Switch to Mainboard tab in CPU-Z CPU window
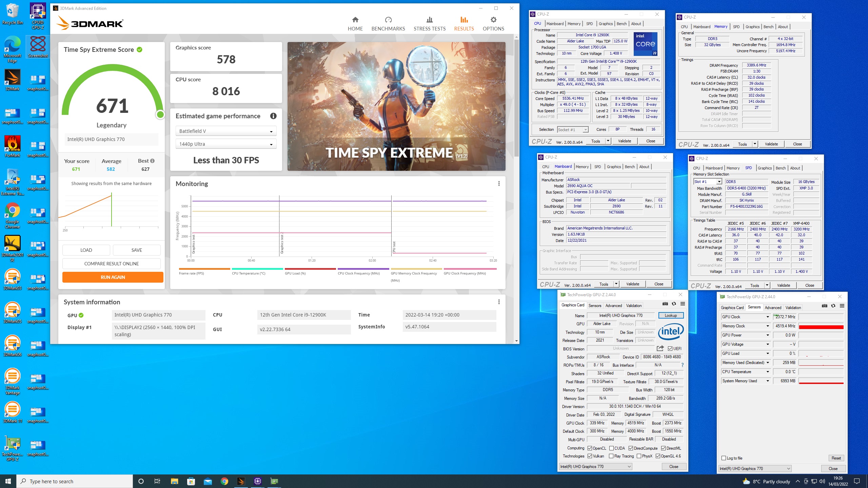868x488 pixels. (555, 24)
